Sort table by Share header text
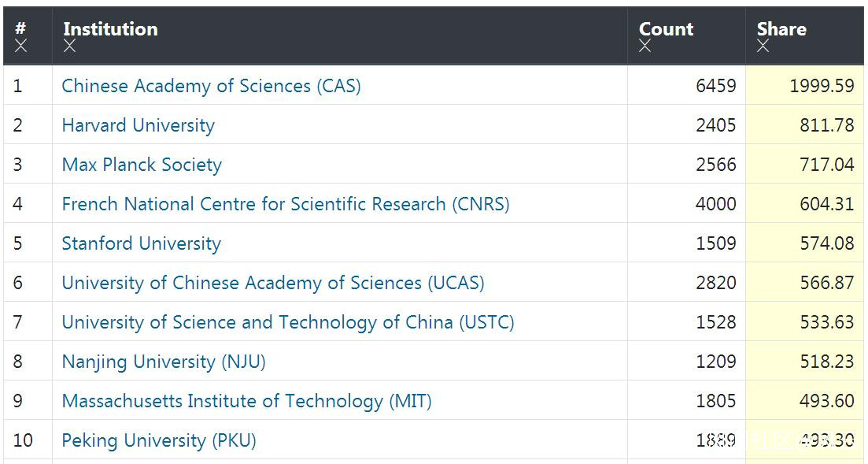Viewport: 868px width, 464px height. (781, 29)
